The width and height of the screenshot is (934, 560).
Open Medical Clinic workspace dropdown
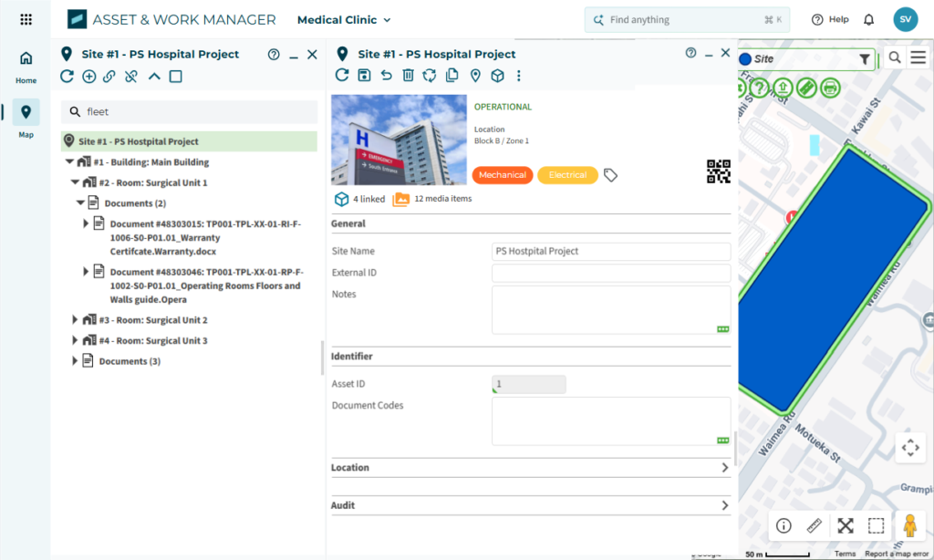click(344, 20)
